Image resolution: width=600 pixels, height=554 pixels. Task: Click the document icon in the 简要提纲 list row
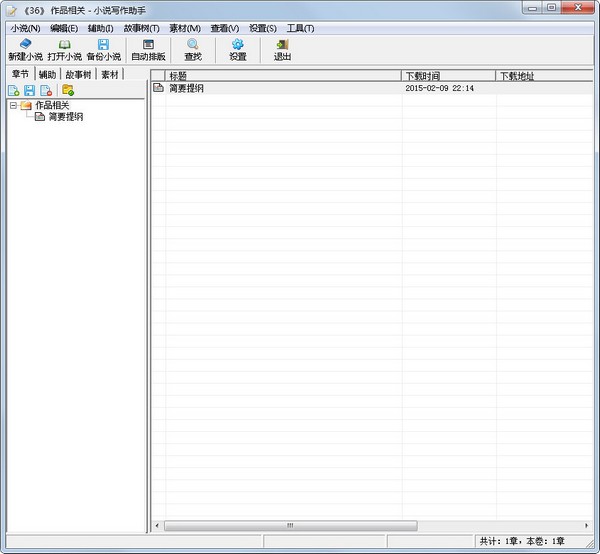click(x=158, y=88)
